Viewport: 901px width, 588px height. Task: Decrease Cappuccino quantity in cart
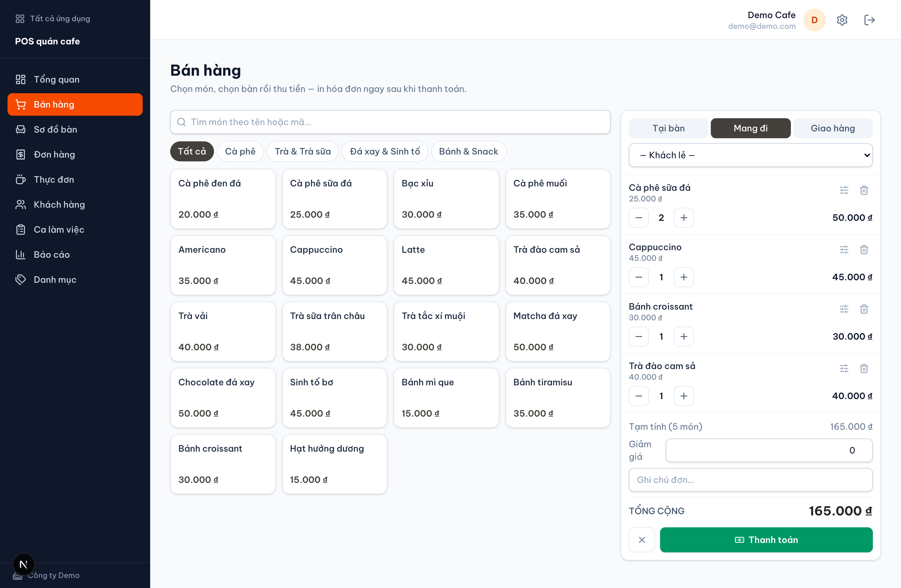[x=639, y=277]
